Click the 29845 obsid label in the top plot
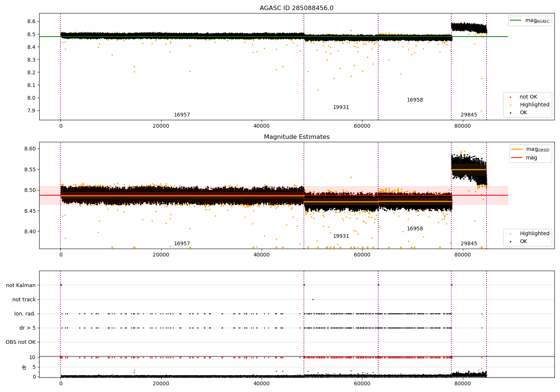Image resolution: width=560 pixels, height=392 pixels. point(469,115)
